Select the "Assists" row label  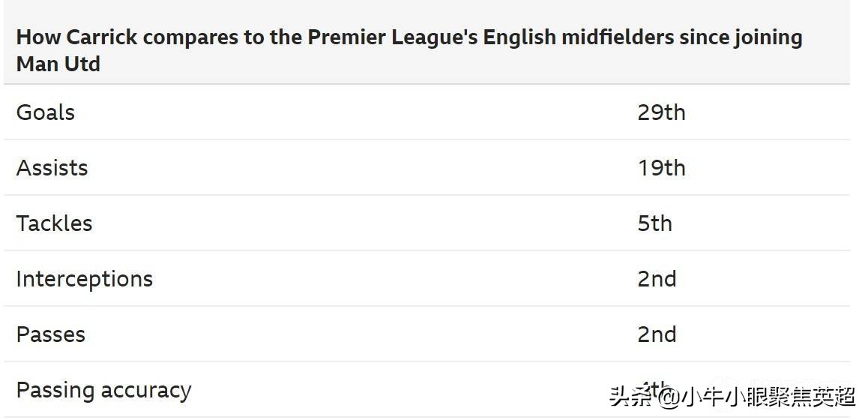pos(52,168)
